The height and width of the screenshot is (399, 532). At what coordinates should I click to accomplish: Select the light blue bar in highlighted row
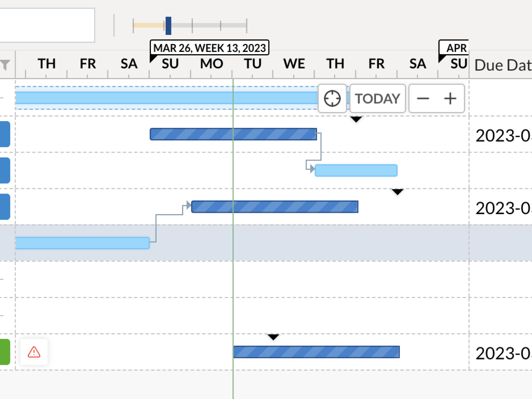(x=82, y=243)
